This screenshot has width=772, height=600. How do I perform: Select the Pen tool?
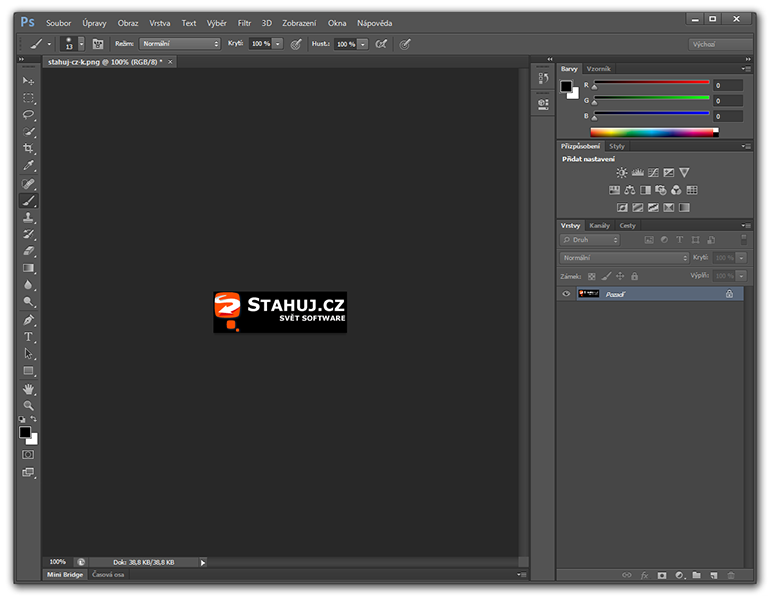tap(29, 320)
